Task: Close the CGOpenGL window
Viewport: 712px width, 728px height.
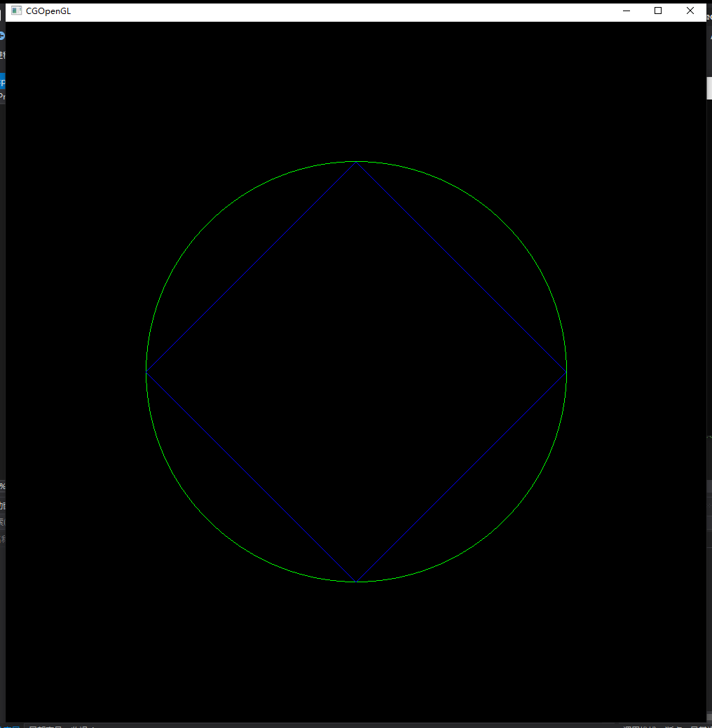Action: [x=690, y=11]
